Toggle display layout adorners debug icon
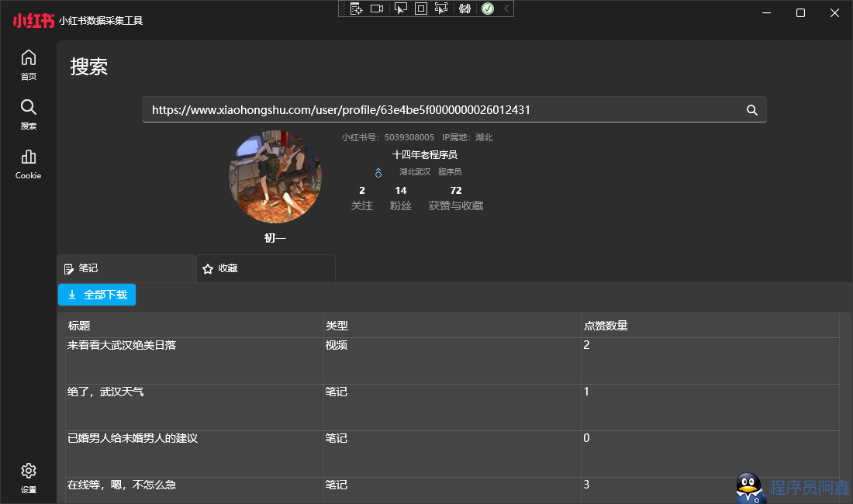Screen dimensions: 853x504 [x=421, y=9]
